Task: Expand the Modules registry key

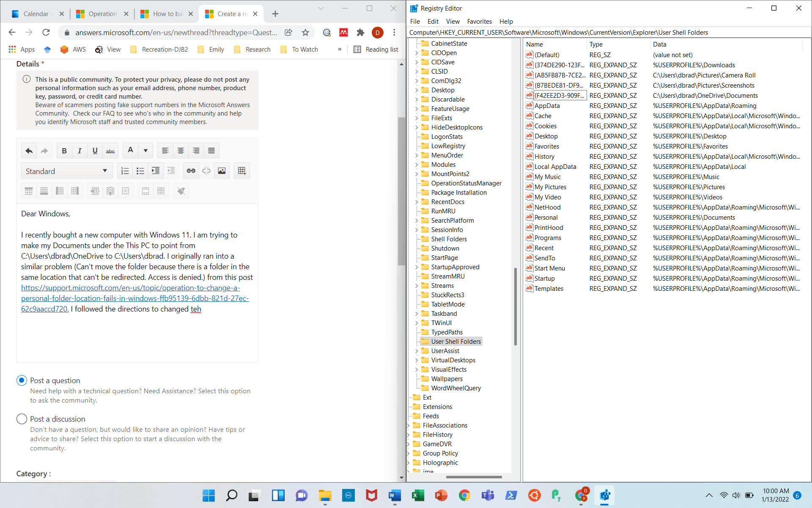Action: (x=417, y=165)
